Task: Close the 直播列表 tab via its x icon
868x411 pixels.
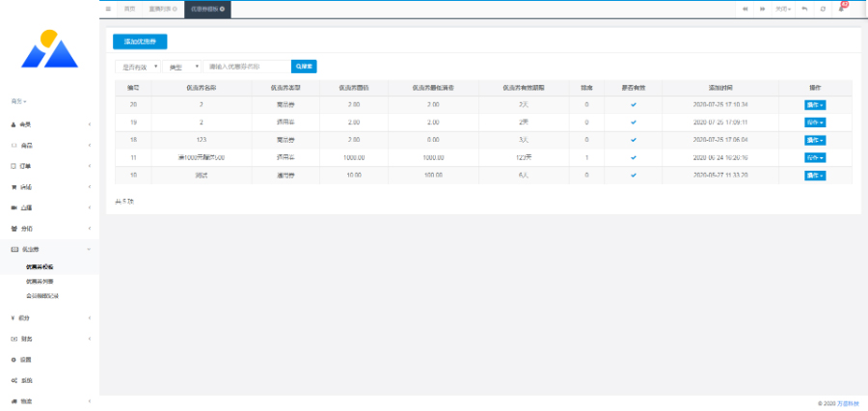Action: tap(174, 9)
